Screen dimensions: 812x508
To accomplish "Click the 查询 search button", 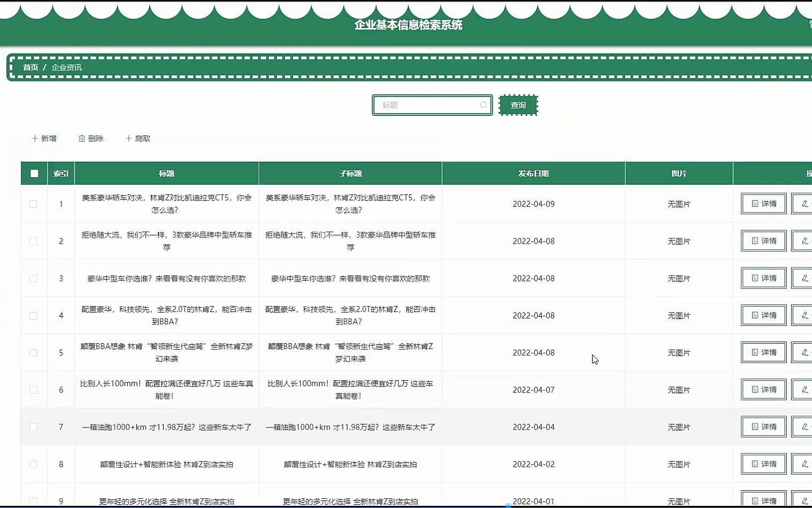I will 518,105.
